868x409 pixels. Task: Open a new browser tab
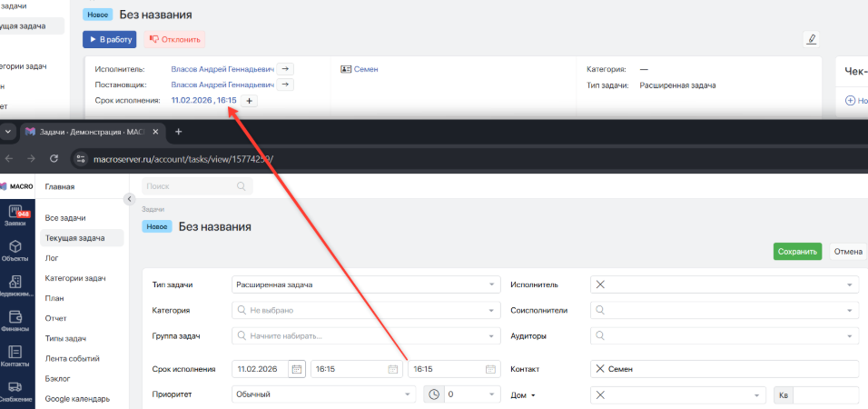pos(178,132)
